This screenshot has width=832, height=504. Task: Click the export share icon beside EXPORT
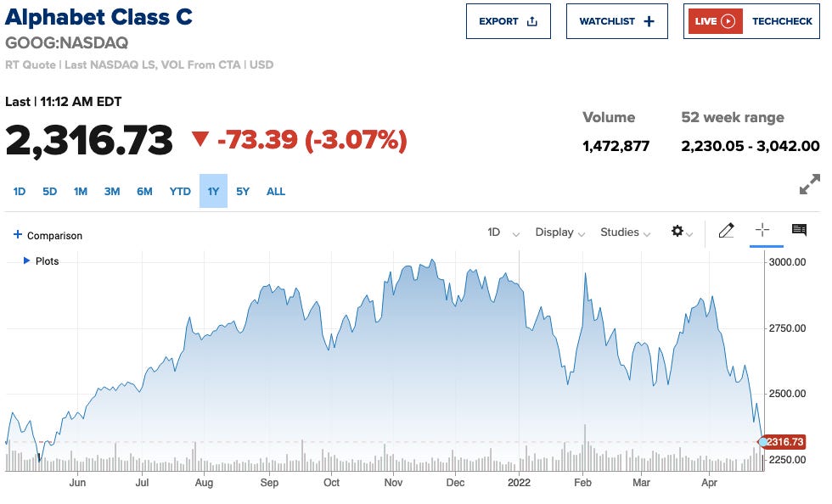tap(531, 21)
